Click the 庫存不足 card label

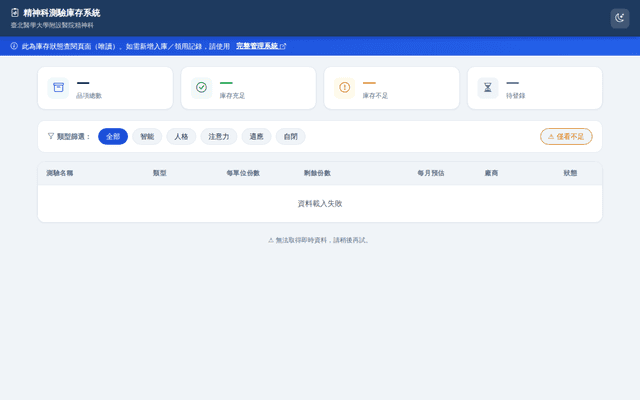click(x=375, y=96)
